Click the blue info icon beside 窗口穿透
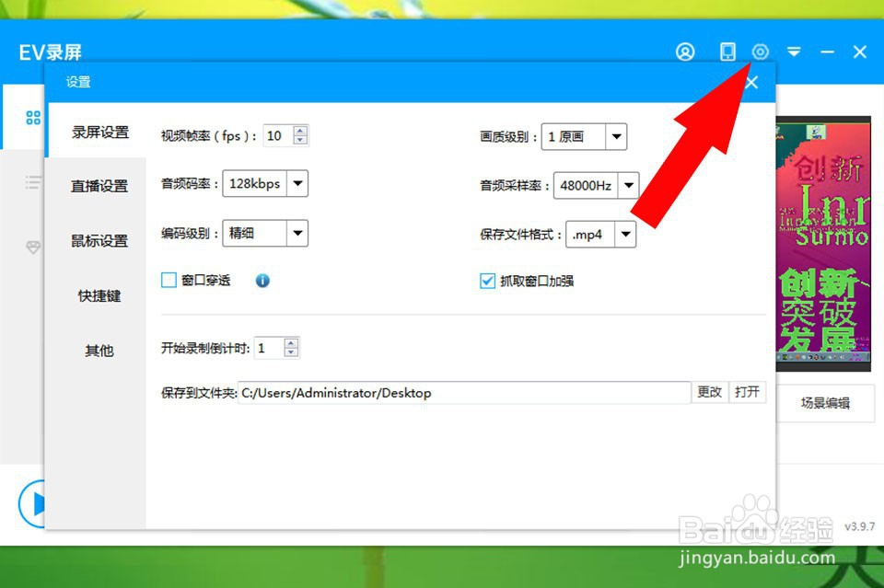The width and height of the screenshot is (884, 588). click(262, 281)
